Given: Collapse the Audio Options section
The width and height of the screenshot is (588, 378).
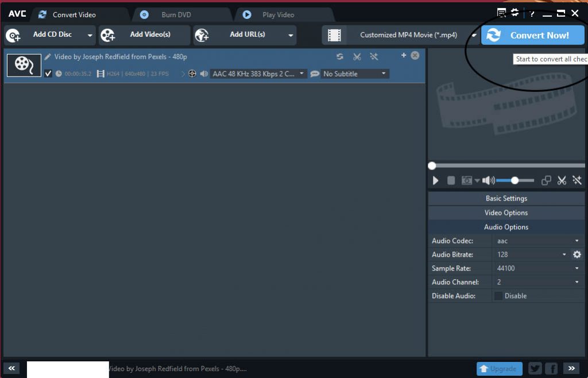Looking at the screenshot, I should pos(506,227).
